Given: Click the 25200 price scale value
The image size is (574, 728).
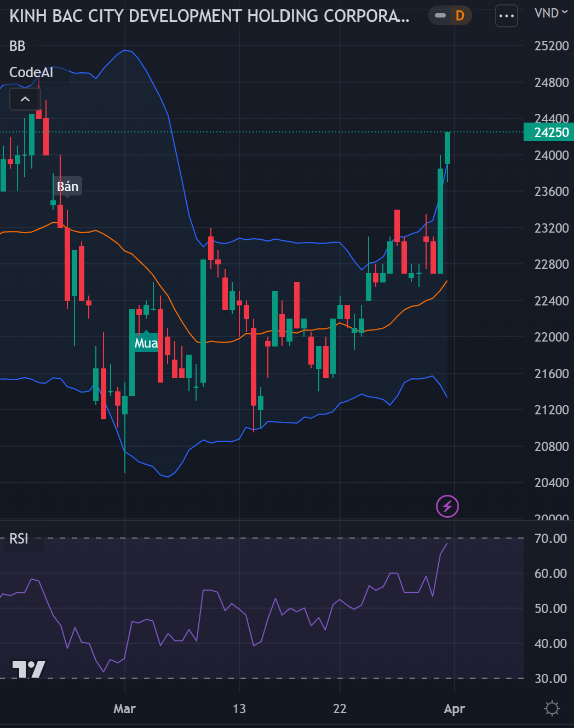Looking at the screenshot, I should 552,46.
